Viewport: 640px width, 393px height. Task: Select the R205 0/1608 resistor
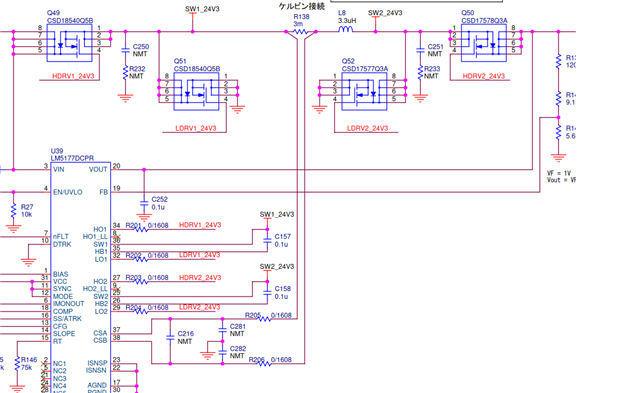pos(264,319)
